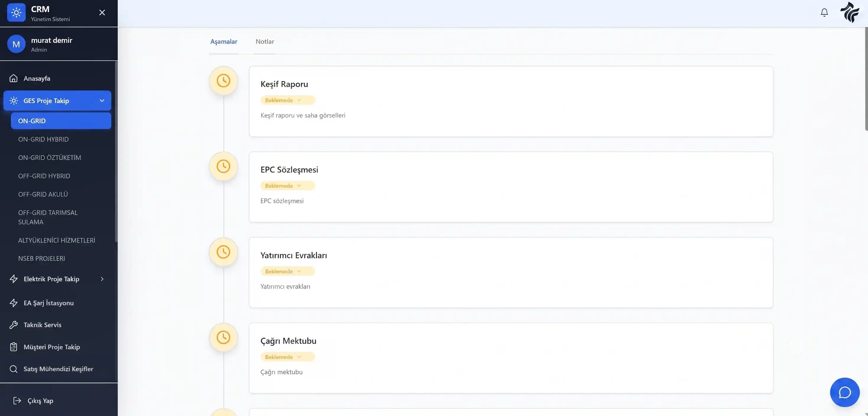Click the EA Şarj İstasyonu lightning icon

coord(14,303)
